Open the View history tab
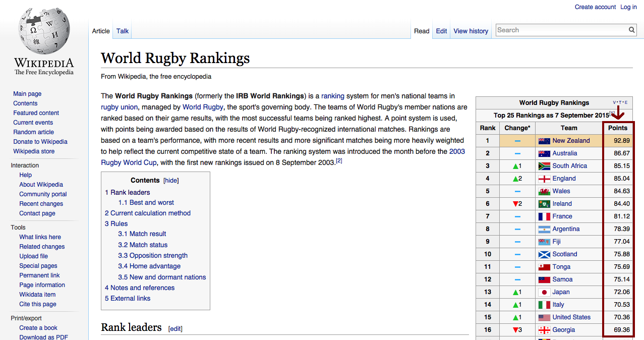Screen dimensions: 644x340 tap(470, 31)
